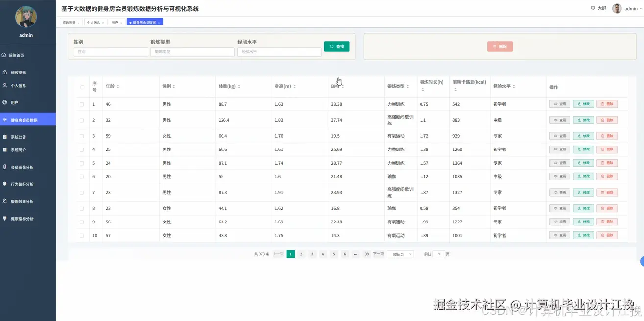The height and width of the screenshot is (321, 644).
Task: Check the checkbox for row 2
Action: [x=82, y=120]
